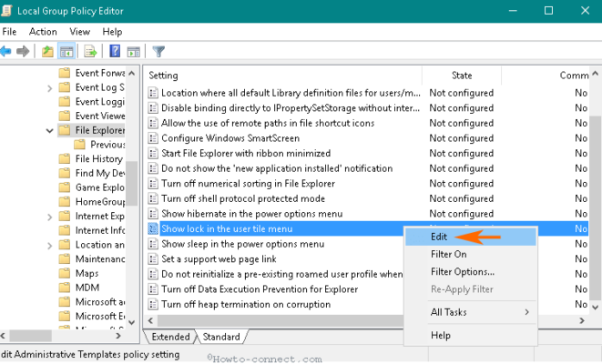
Task: Click the settings list horizontal scroll right arrow
Action: pyautogui.click(x=582, y=320)
